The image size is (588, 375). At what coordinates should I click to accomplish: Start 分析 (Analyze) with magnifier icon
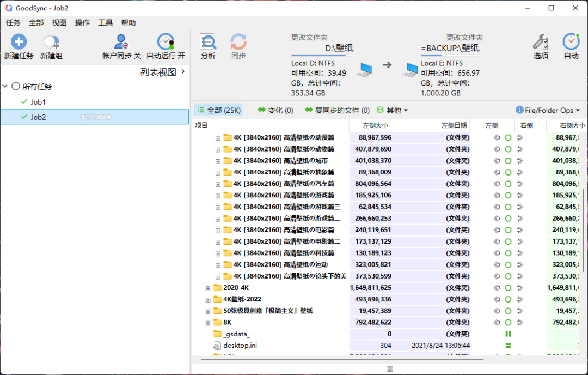pos(208,43)
